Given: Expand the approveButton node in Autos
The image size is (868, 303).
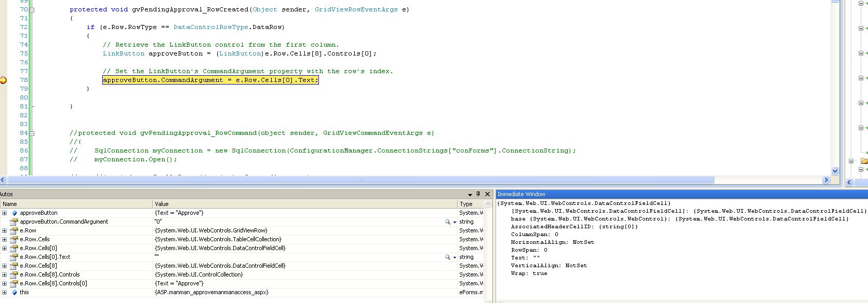Looking at the screenshot, I should coord(5,213).
